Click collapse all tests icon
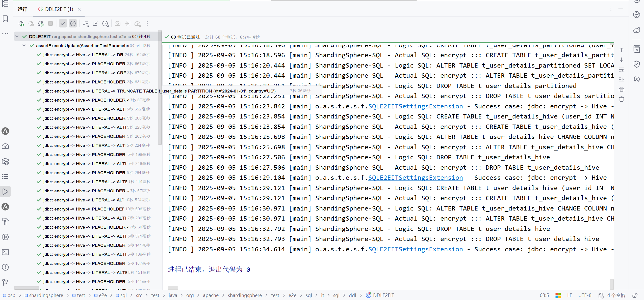This screenshot has width=644, height=300. 95,24
